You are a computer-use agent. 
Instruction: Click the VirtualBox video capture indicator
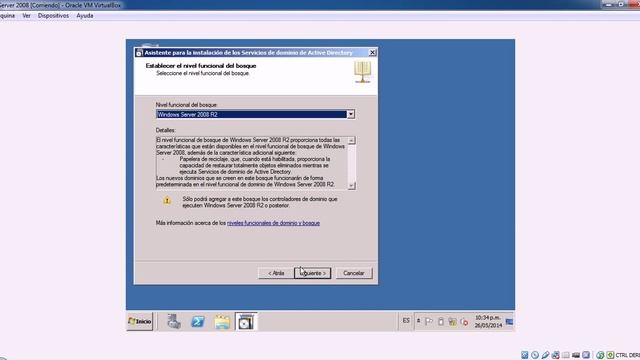click(576, 355)
